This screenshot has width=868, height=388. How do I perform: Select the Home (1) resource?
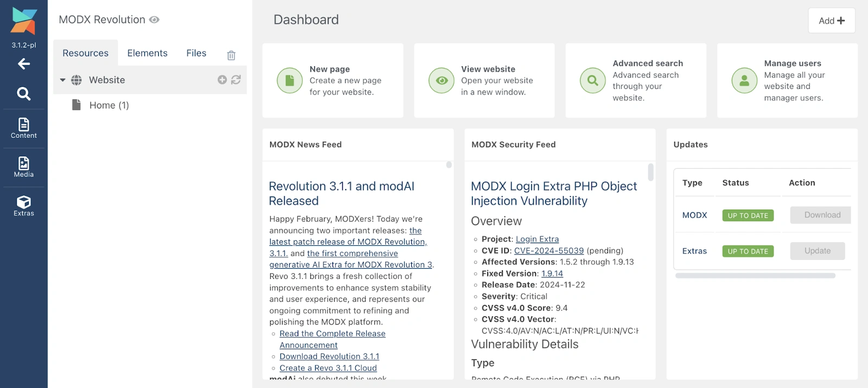pyautogui.click(x=109, y=105)
